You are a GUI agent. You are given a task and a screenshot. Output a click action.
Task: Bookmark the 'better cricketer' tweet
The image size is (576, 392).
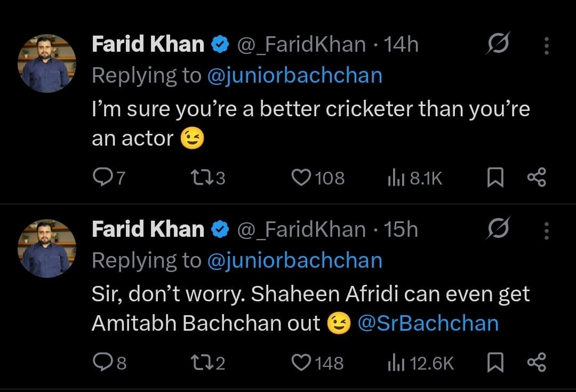pos(495,178)
